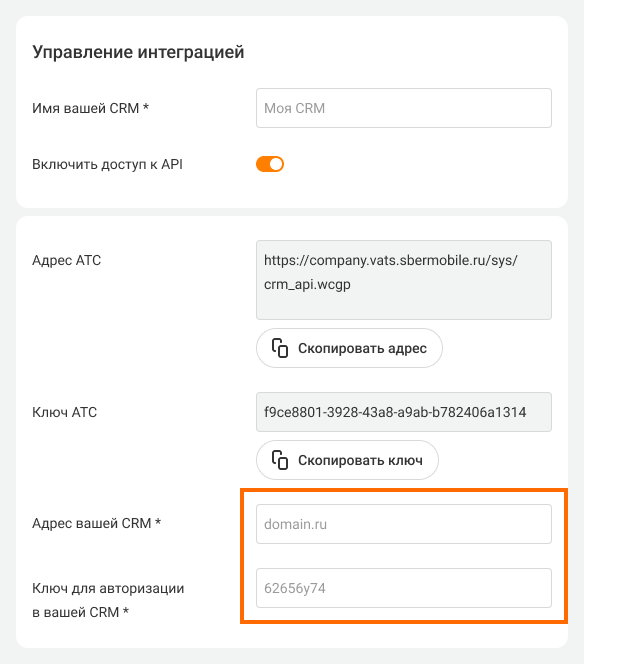Focus the Моя CRM name input field
Image resolution: width=632 pixels, height=664 pixels.
tap(404, 108)
